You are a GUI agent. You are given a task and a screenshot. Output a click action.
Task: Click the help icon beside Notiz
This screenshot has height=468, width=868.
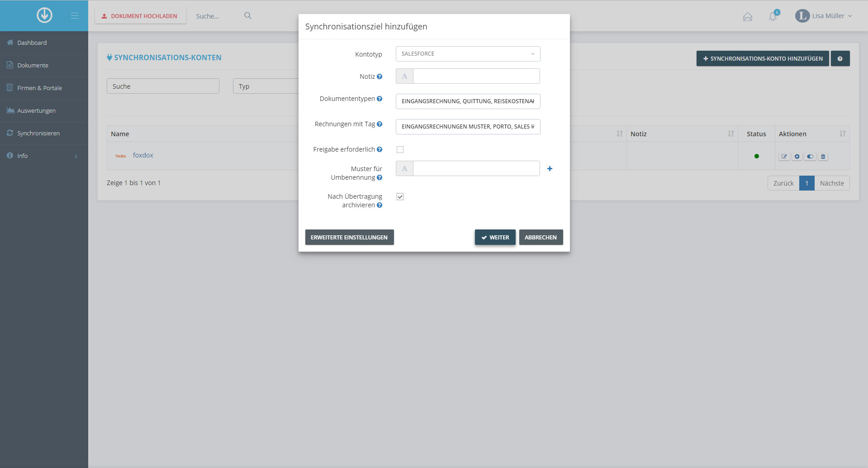[379, 76]
